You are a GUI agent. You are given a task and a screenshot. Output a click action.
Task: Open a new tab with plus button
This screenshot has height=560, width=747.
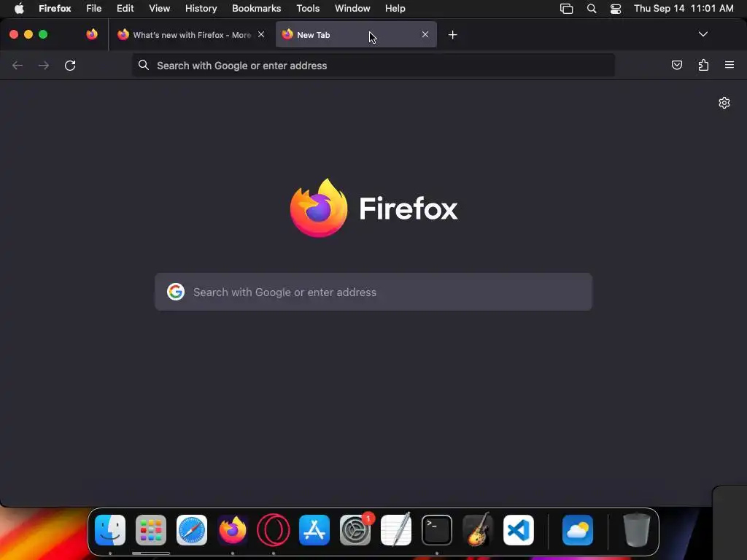point(452,35)
